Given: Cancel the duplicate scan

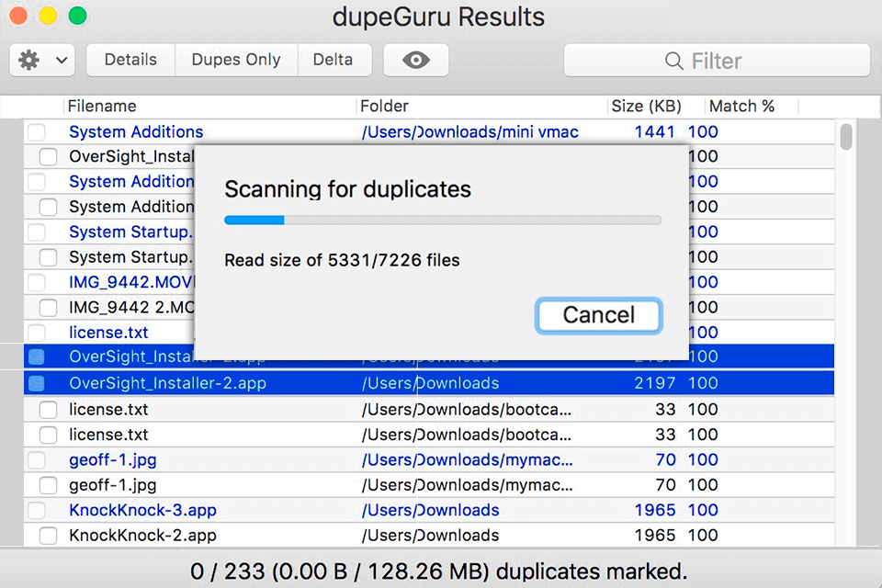Looking at the screenshot, I should [598, 315].
